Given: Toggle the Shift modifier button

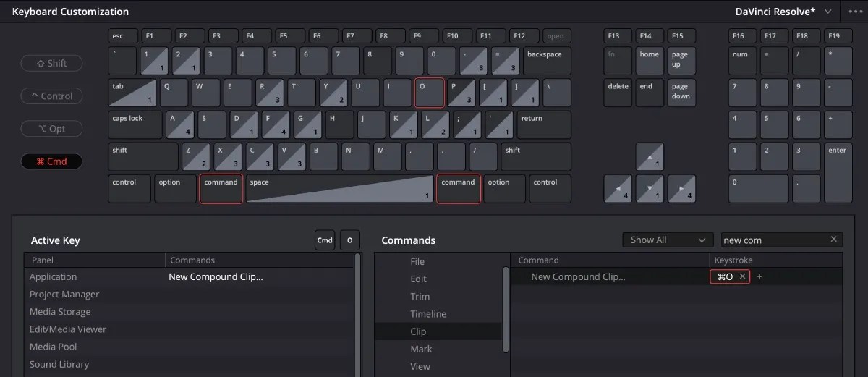Looking at the screenshot, I should tap(51, 64).
